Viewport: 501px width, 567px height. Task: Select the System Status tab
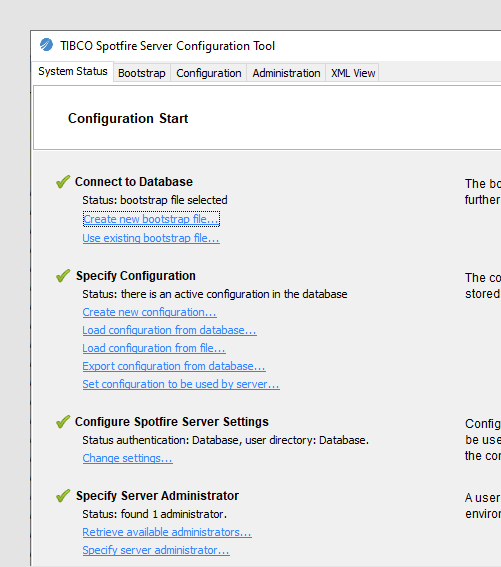tap(73, 72)
